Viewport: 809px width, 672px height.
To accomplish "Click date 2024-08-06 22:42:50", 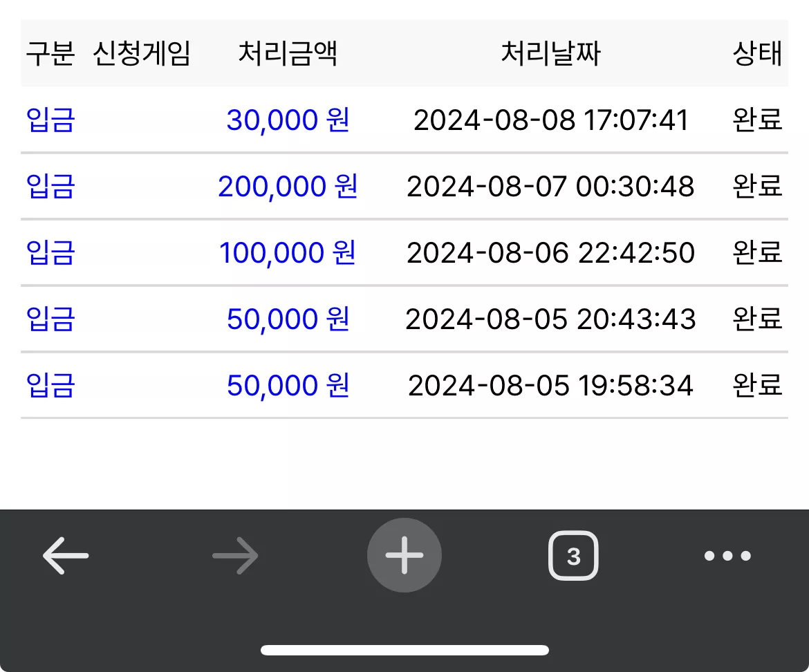I will click(551, 253).
